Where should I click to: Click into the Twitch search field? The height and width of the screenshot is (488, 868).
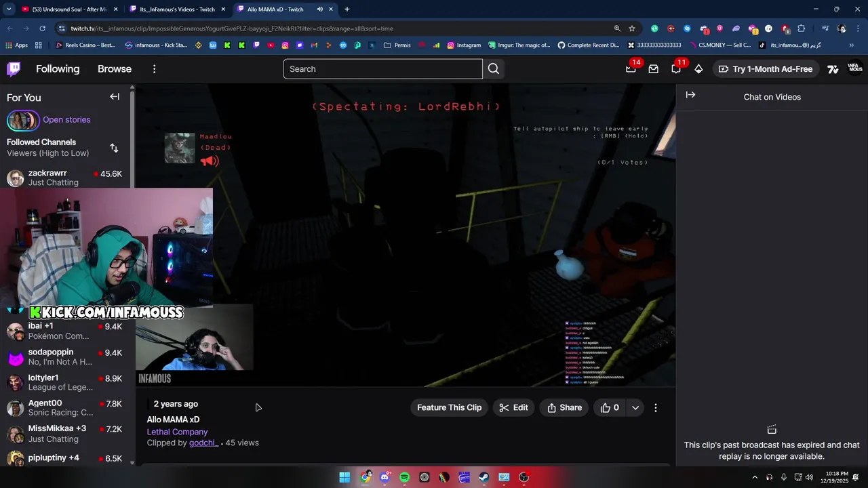382,69
